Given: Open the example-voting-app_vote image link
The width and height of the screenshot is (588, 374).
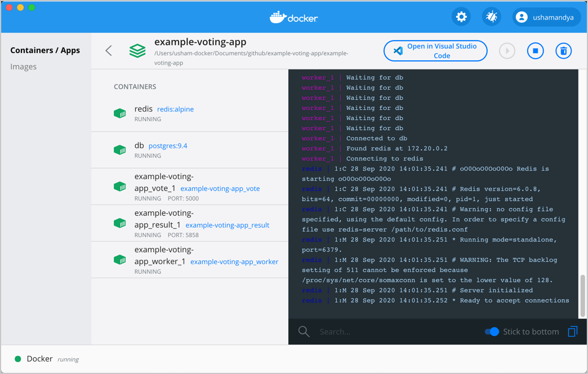Looking at the screenshot, I should coord(220,188).
